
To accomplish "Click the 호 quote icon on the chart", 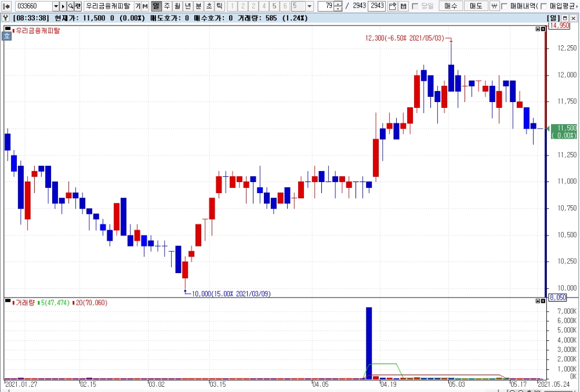I will point(7,36).
